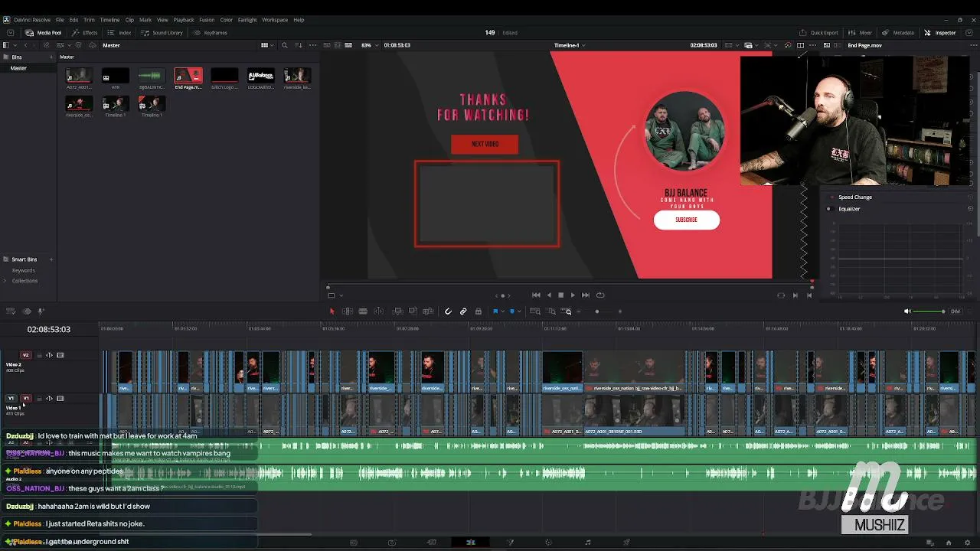980x551 pixels.
Task: Open the Clip menu
Action: pos(129,20)
